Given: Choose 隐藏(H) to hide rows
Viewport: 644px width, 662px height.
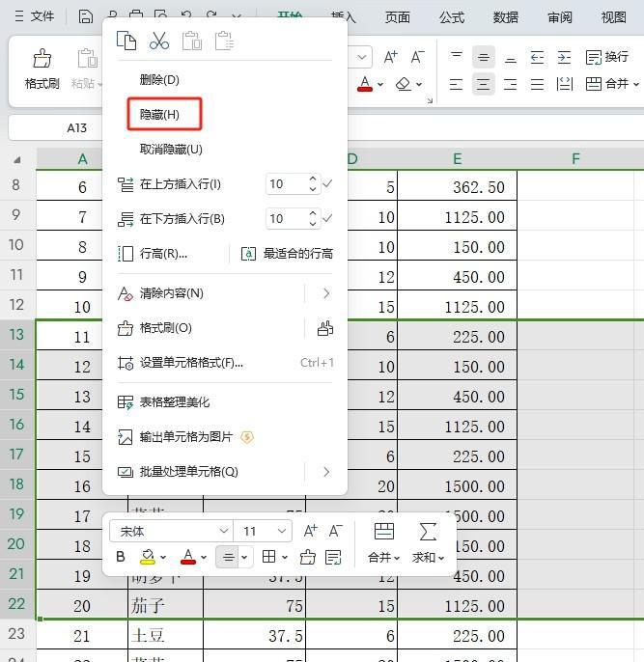Looking at the screenshot, I should (x=159, y=115).
